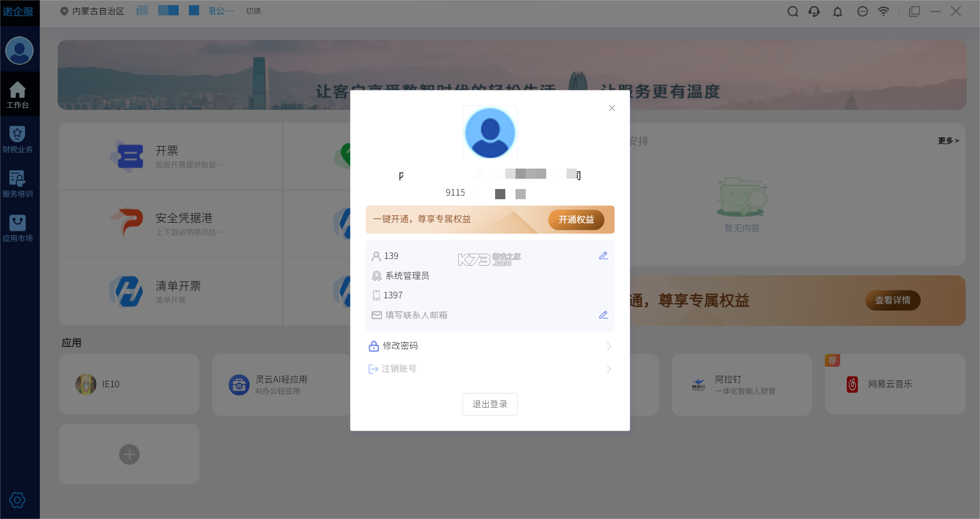Go to 工作台 in sidebar

point(18,95)
